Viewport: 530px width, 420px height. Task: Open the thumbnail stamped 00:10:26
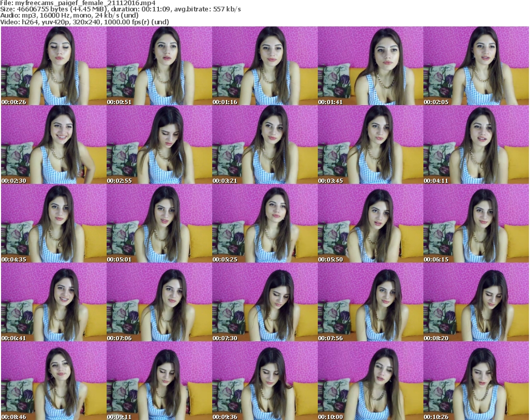[476, 381]
